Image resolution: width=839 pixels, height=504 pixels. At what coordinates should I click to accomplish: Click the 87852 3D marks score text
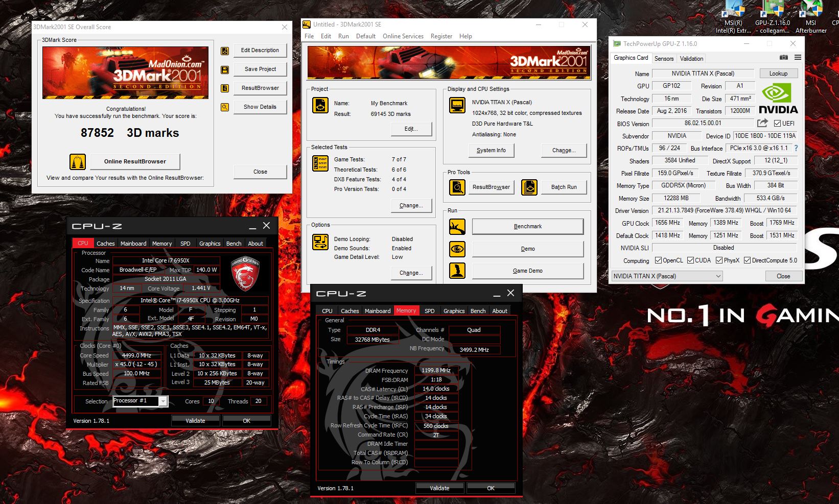tap(130, 133)
